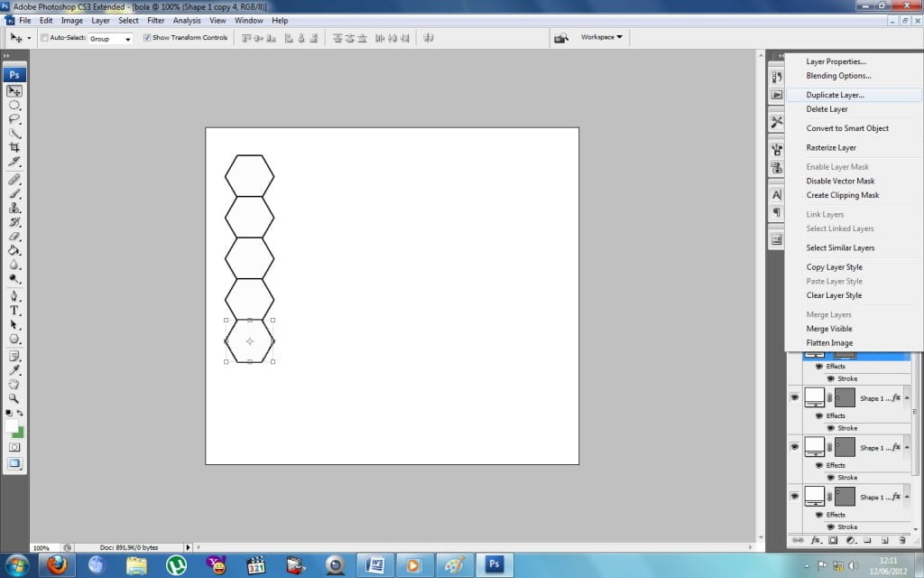The image size is (924, 578).
Task: Click the background color swatch
Action: [x=18, y=431]
